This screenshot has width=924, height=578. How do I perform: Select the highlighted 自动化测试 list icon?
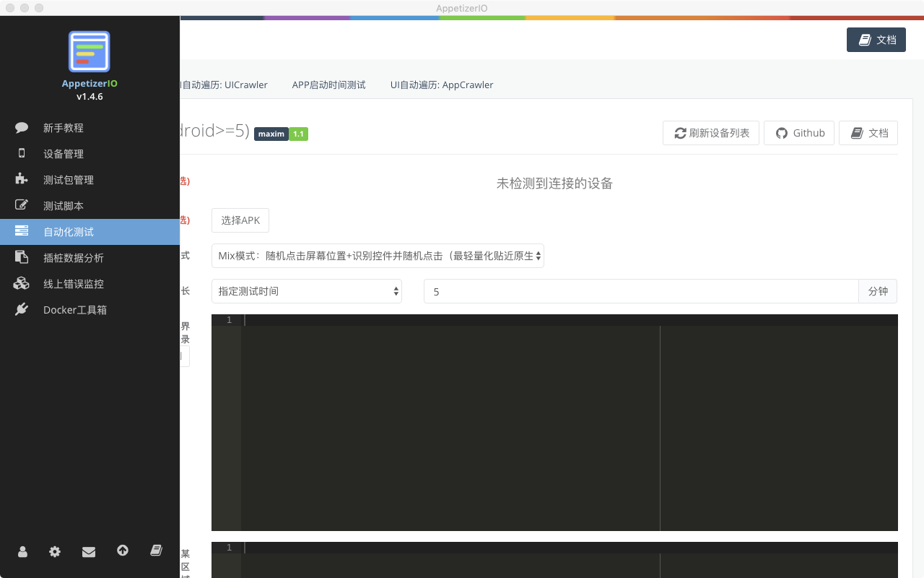(x=22, y=231)
